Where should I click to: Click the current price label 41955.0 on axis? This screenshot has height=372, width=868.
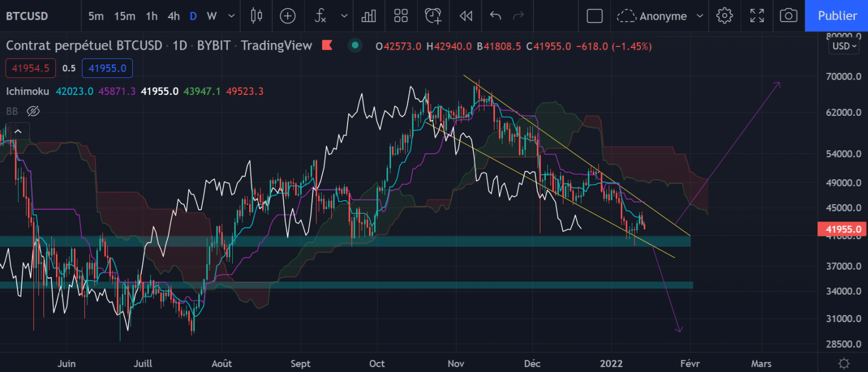[x=843, y=229]
